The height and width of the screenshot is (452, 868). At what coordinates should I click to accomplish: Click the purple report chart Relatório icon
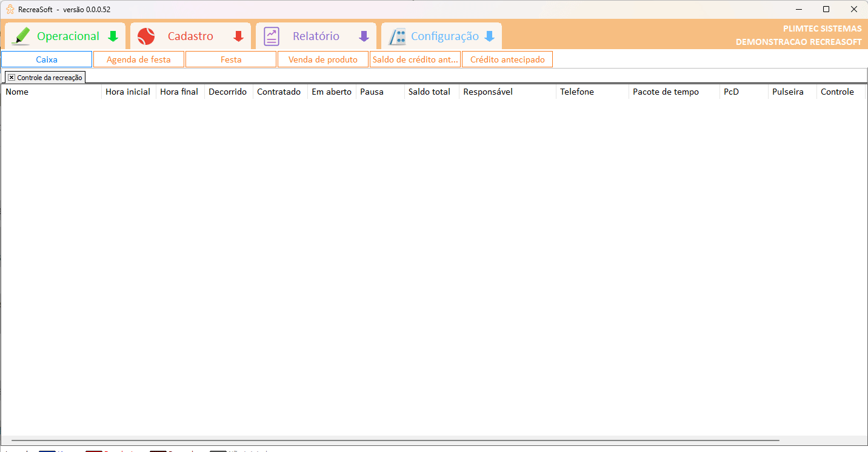point(272,36)
